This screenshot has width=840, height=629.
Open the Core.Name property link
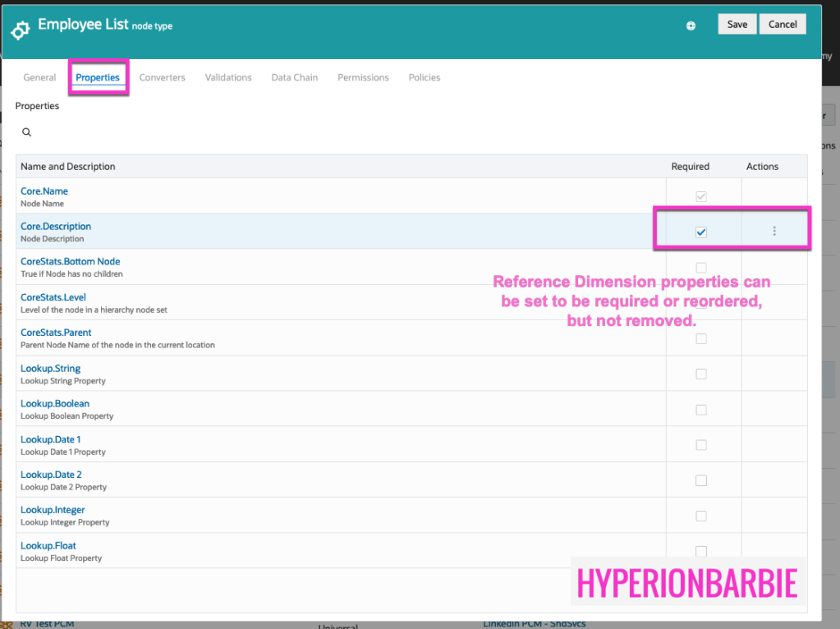[44, 191]
